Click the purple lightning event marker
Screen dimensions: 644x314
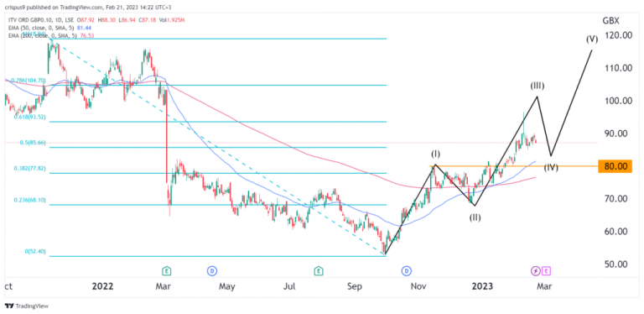click(536, 270)
